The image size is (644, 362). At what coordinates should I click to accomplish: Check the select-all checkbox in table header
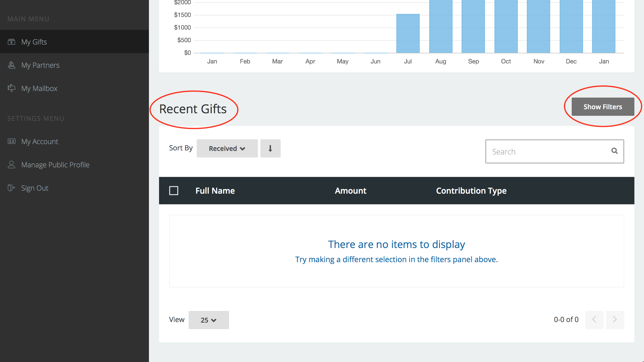click(174, 191)
